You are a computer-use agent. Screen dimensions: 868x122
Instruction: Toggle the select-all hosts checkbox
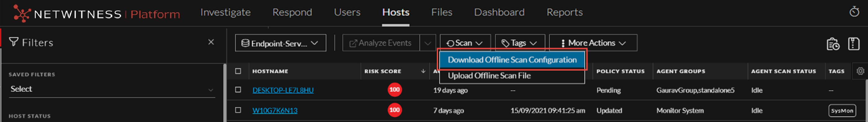[x=238, y=71]
